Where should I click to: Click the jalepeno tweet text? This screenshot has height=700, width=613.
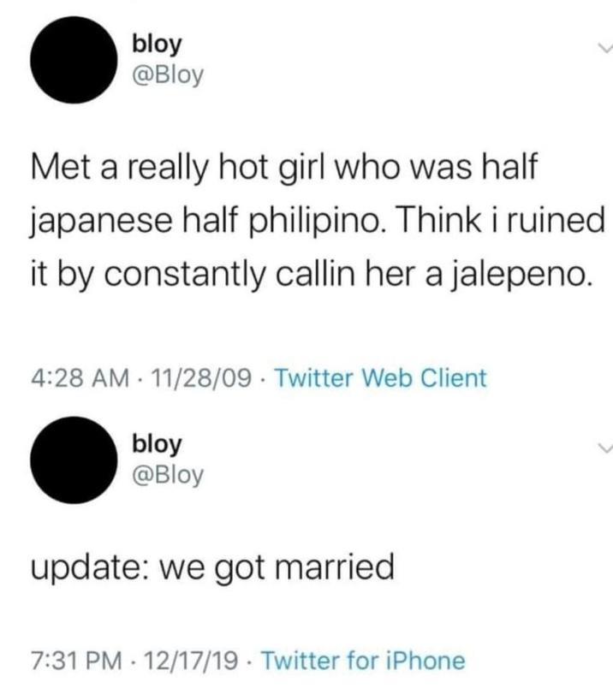pos(318,222)
